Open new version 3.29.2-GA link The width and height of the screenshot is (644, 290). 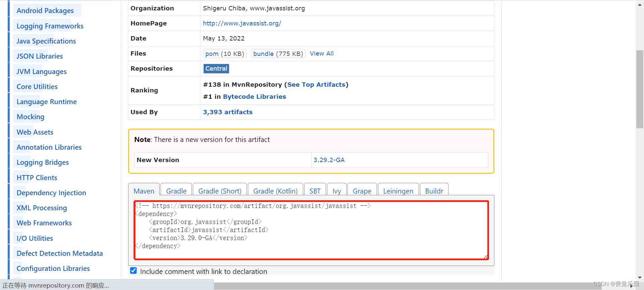click(x=329, y=160)
